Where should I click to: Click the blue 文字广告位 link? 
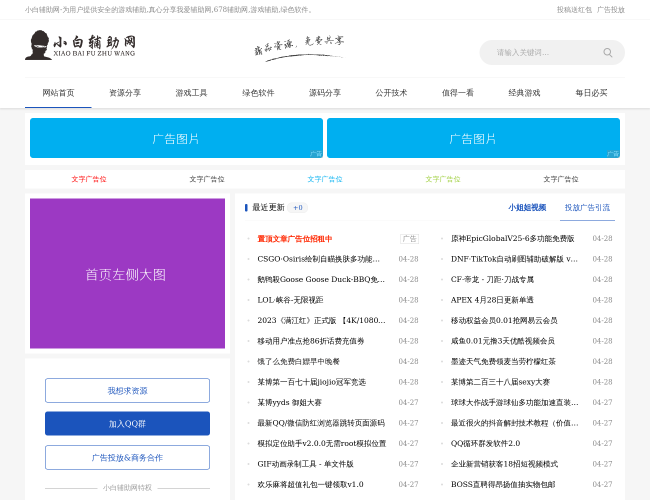click(325, 179)
